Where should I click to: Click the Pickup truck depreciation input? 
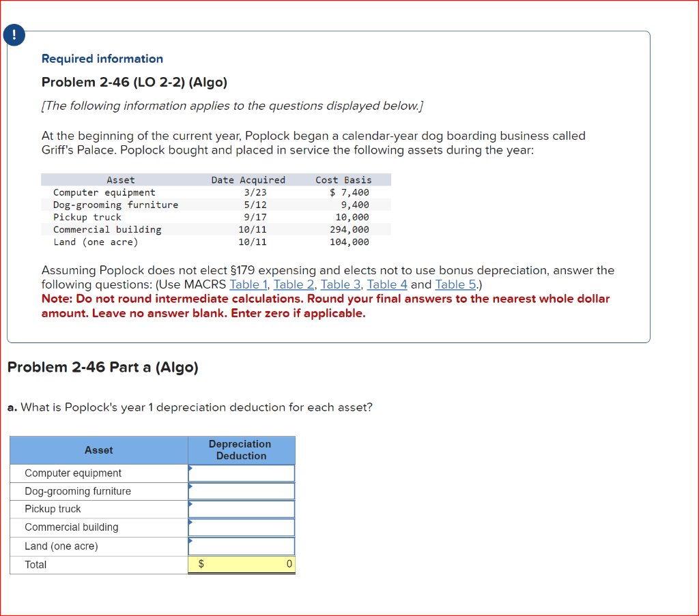point(242,510)
